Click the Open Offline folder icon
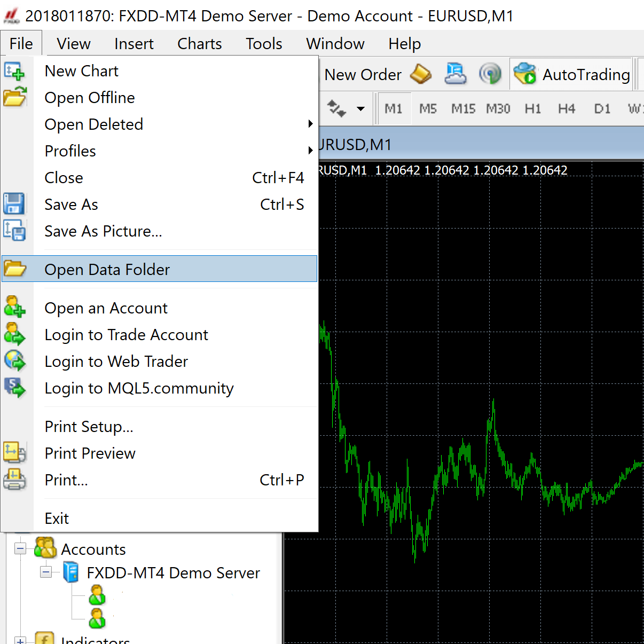Viewport: 644px width, 644px height. coord(15,97)
